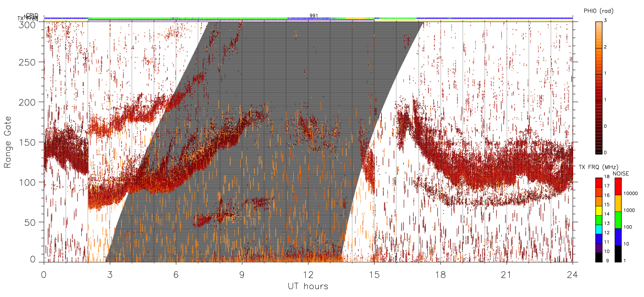Pick the blue 11–12 MHz TX FRQ swatch

pos(599,239)
